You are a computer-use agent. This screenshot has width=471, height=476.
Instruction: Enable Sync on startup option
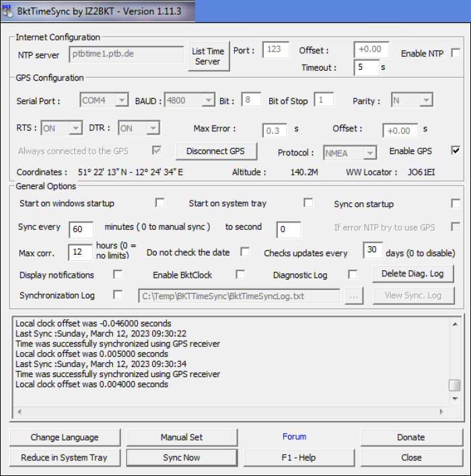[456, 203]
